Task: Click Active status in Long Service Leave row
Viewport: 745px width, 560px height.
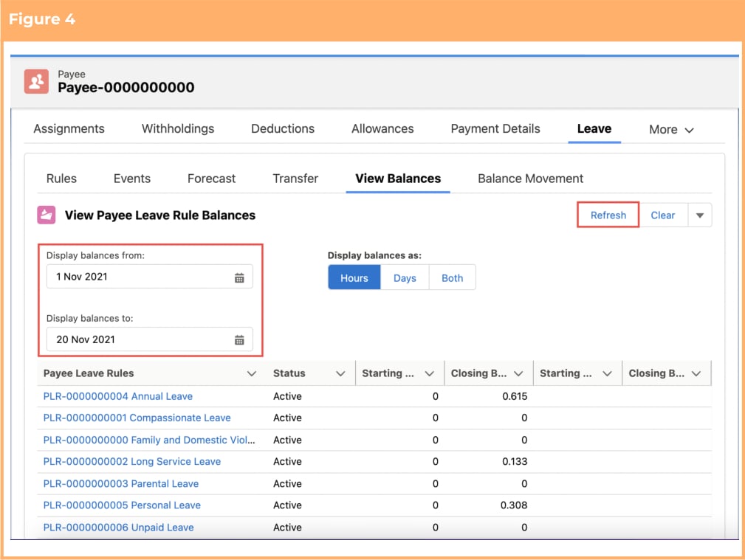Action: pos(287,462)
